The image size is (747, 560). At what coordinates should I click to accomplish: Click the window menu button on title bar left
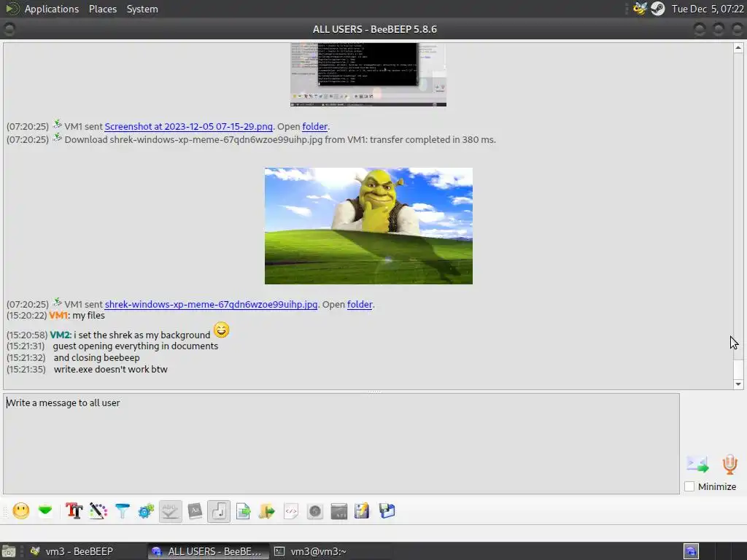click(9, 29)
